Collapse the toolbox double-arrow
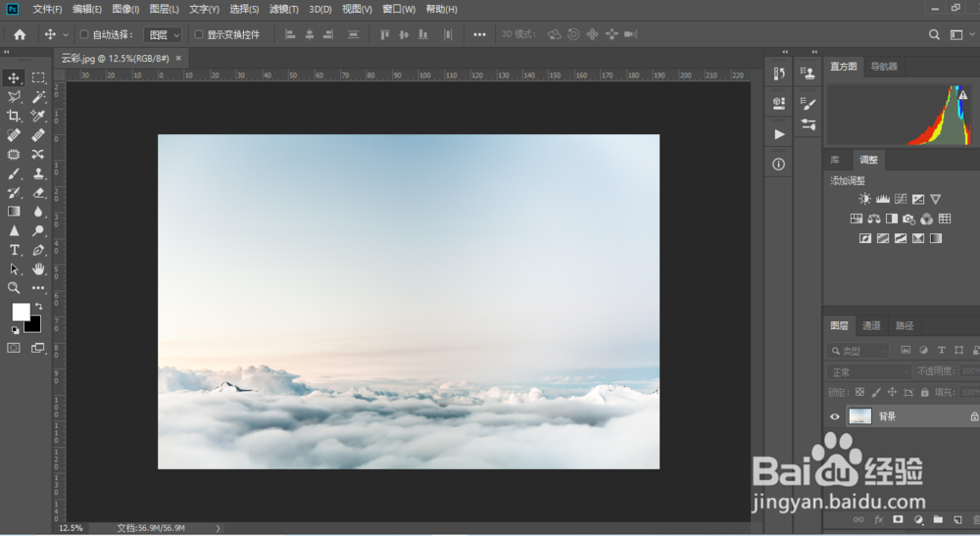 (x=7, y=52)
